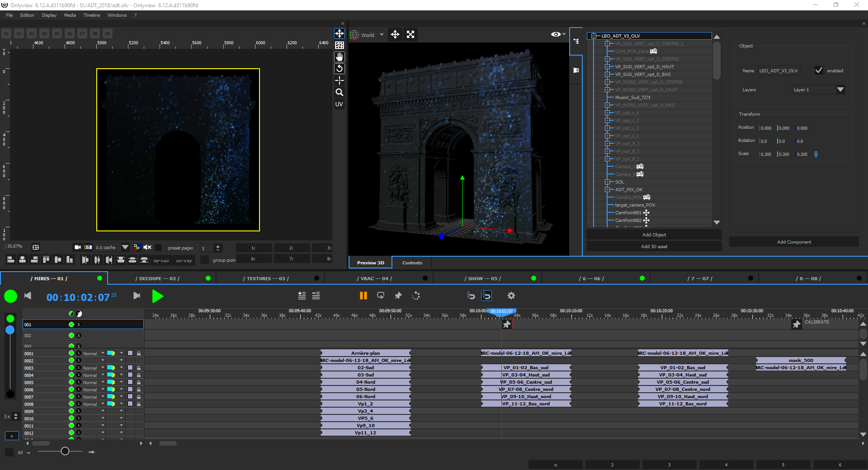Click the loop playback icon next to pause
This screenshot has height=470, width=868.
pyautogui.click(x=381, y=296)
